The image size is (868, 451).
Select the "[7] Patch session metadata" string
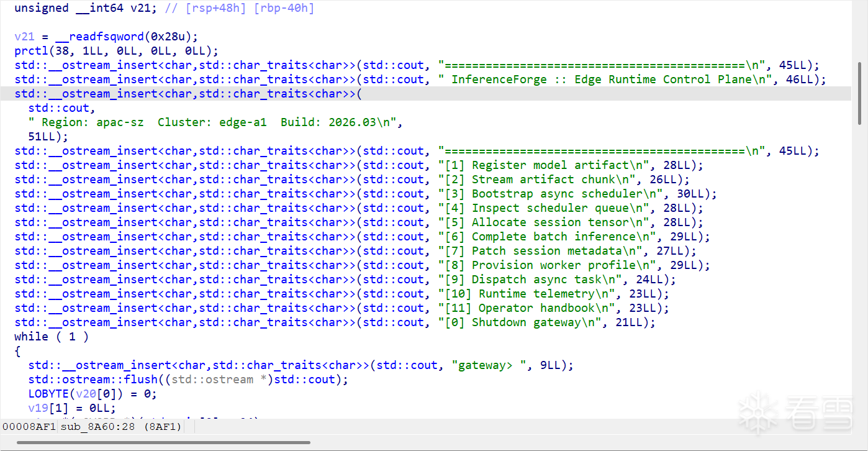pos(543,251)
